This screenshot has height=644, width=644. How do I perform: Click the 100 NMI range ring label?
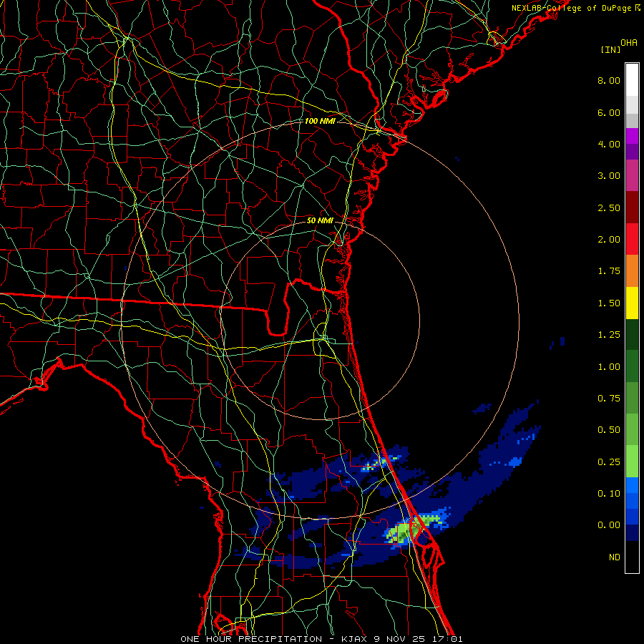point(320,121)
